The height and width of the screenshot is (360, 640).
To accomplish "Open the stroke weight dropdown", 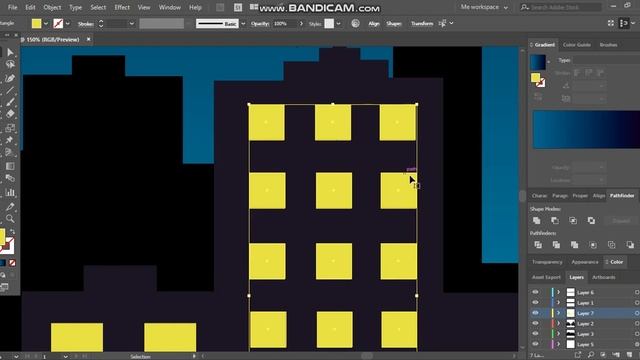I will click(131, 24).
